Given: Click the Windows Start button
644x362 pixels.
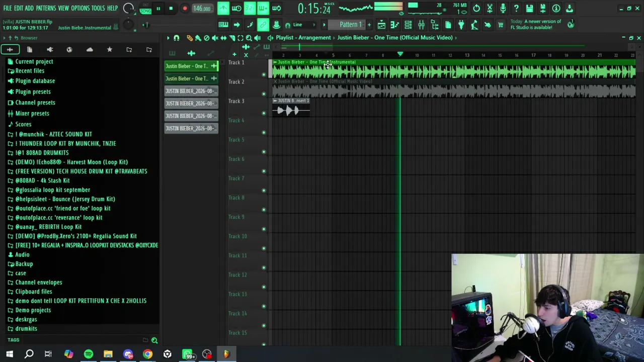Looking at the screenshot, I should [x=10, y=354].
